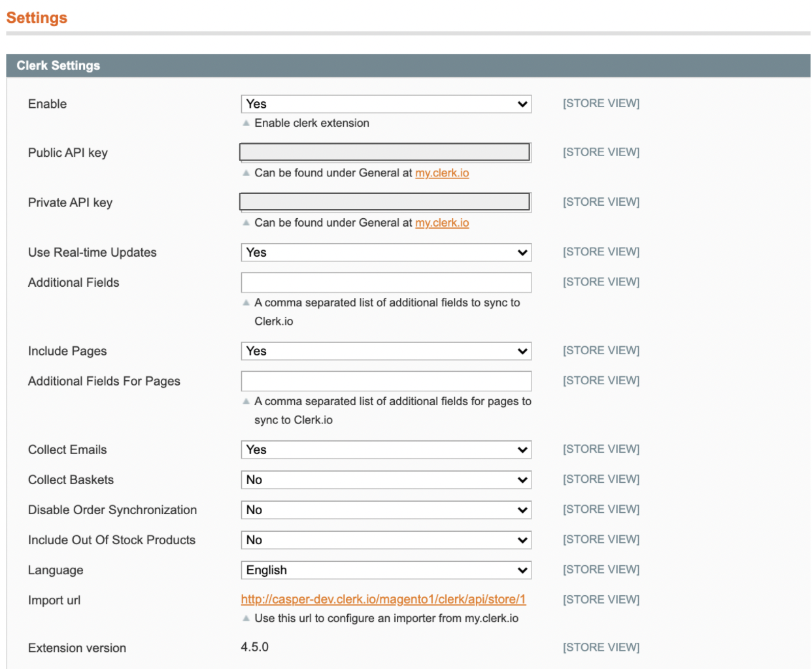Open the Include Pages dropdown
812x669 pixels.
(x=386, y=351)
